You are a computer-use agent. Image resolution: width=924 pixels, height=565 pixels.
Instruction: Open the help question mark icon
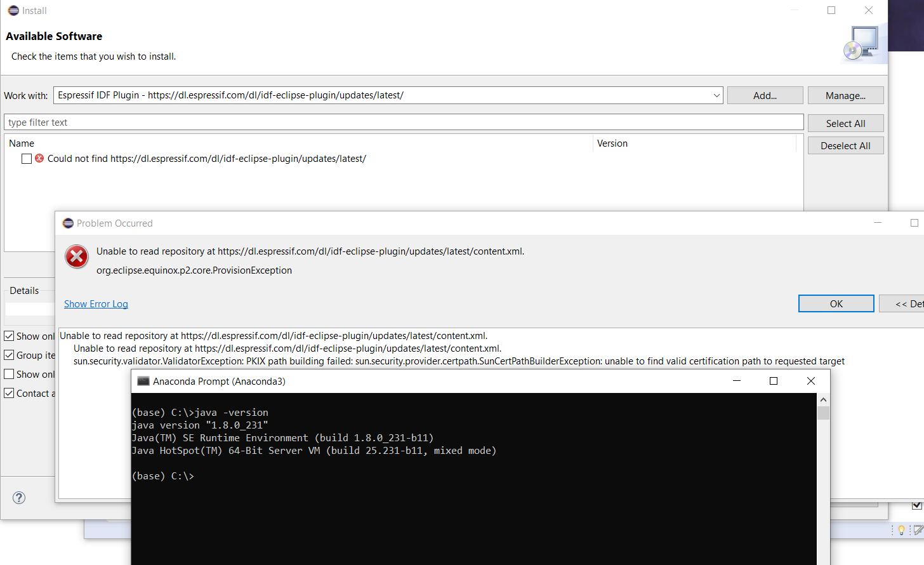coord(18,498)
